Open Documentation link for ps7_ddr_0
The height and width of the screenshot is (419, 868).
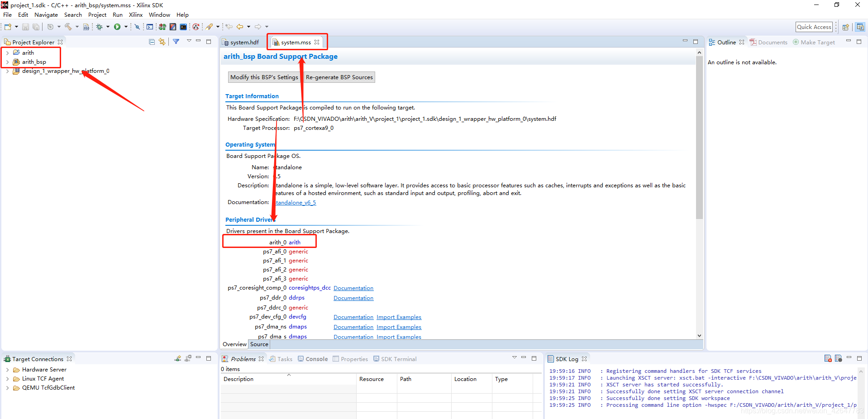[353, 298]
